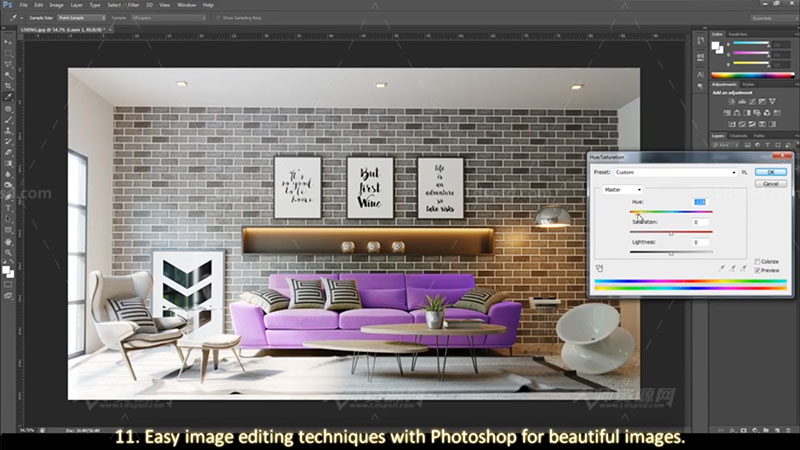
Task: Add a Photo Filter adjustment
Action: 757,113
